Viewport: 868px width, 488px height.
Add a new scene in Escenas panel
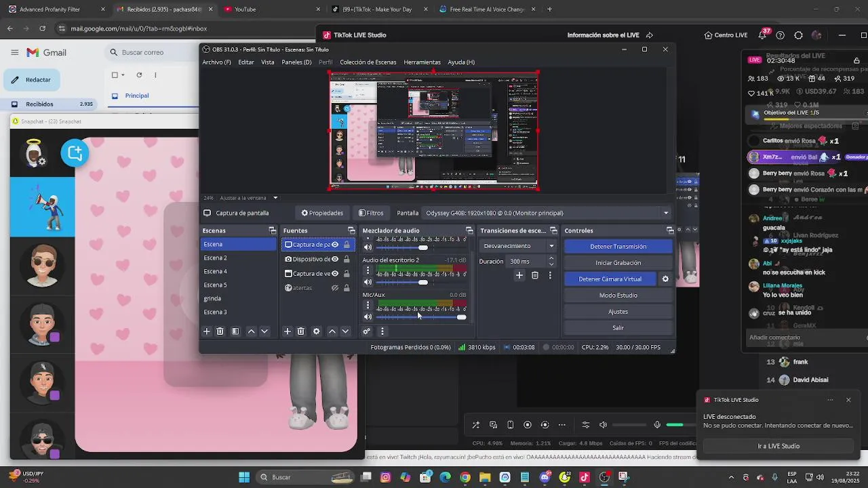207,331
